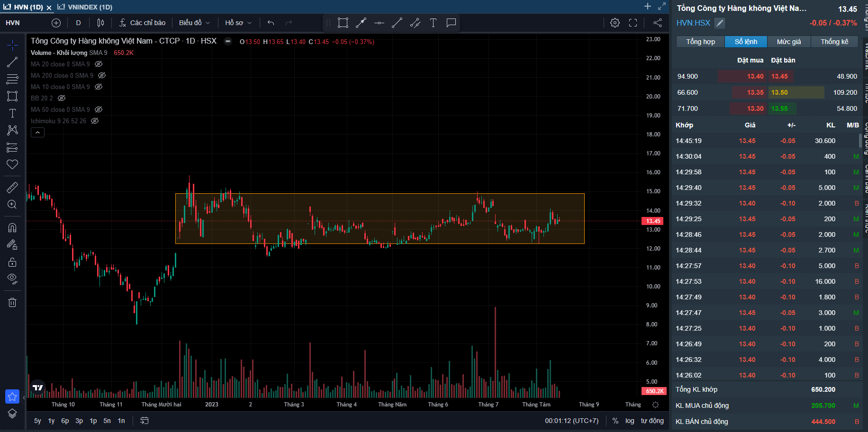
Task: Undo the last chart action
Action: 271,23
